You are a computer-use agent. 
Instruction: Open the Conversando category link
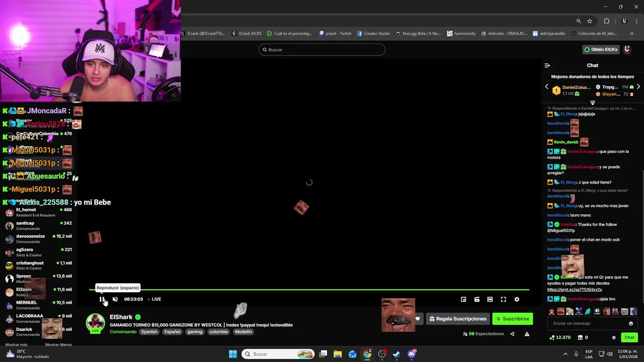tap(123, 332)
